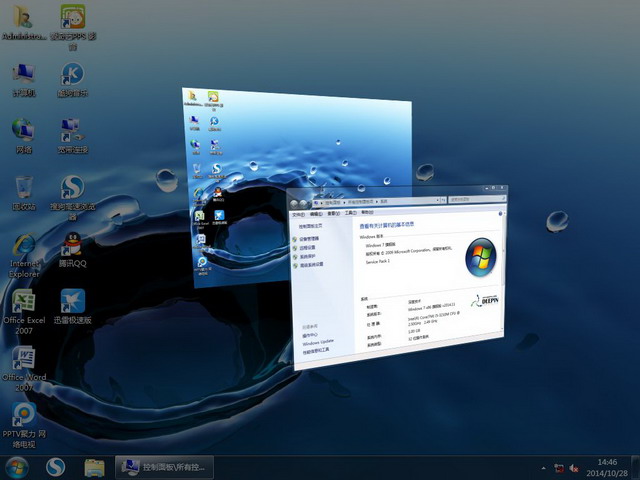Launch the Internet Explorer desktop icon

[24, 256]
